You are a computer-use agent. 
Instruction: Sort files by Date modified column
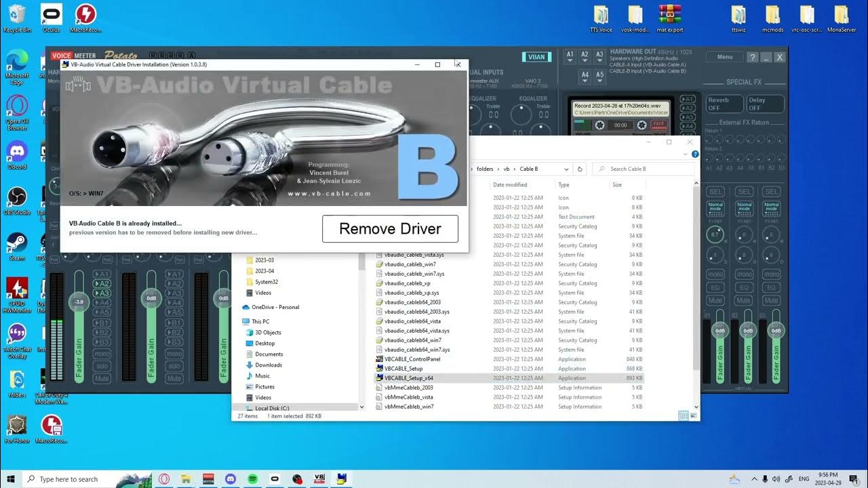coord(510,184)
